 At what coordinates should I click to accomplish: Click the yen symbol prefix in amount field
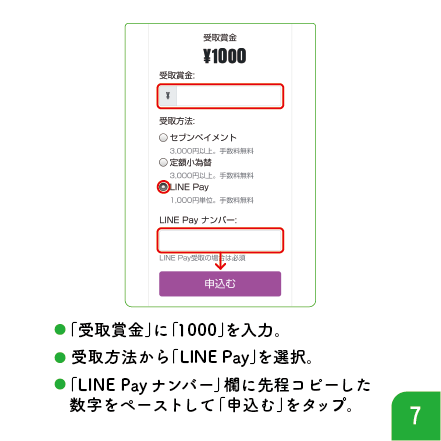tap(168, 96)
